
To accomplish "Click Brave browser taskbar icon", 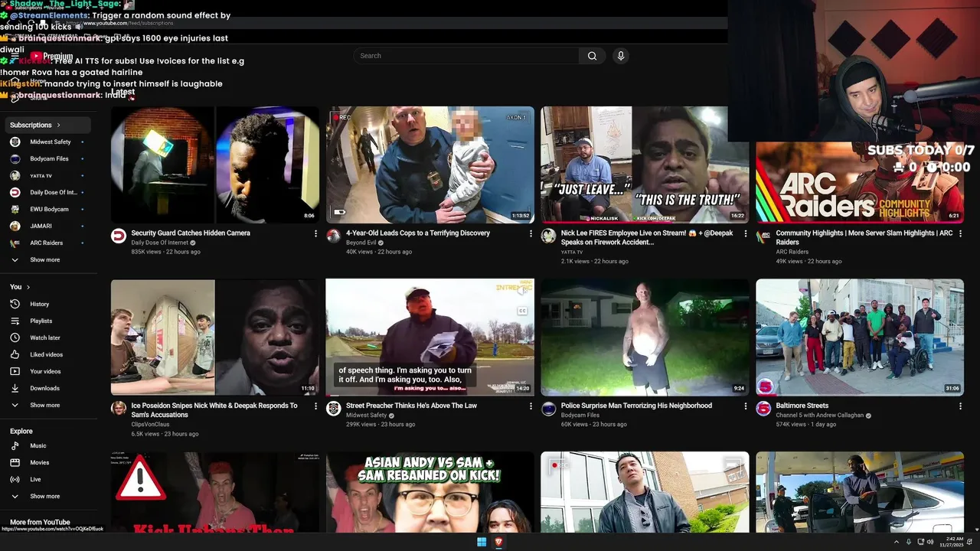I will (498, 542).
